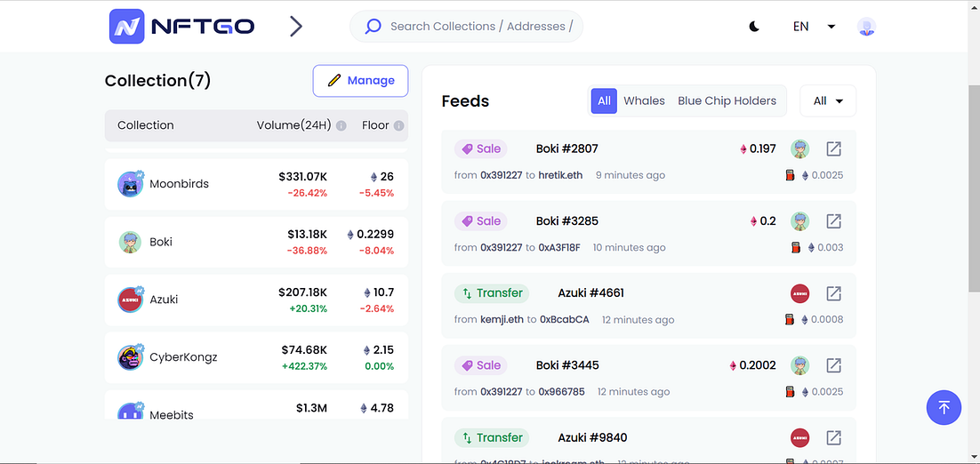Click the Floor info icon

[x=398, y=125]
